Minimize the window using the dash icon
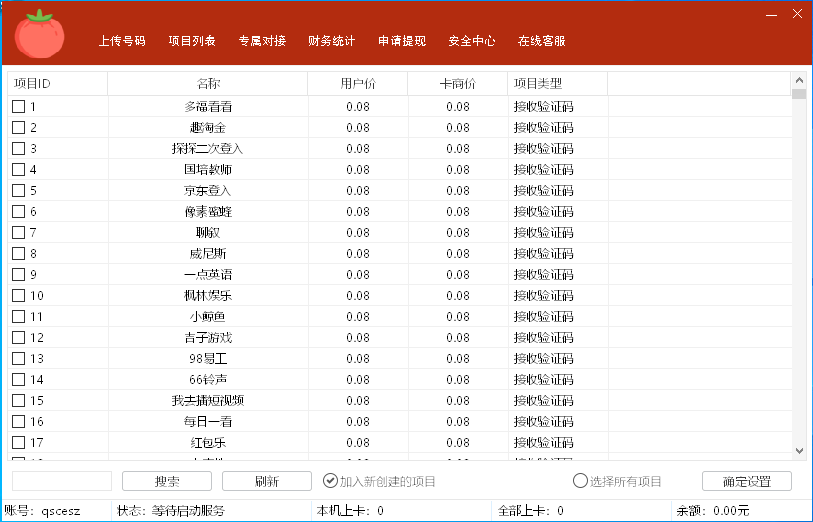 tap(771, 15)
